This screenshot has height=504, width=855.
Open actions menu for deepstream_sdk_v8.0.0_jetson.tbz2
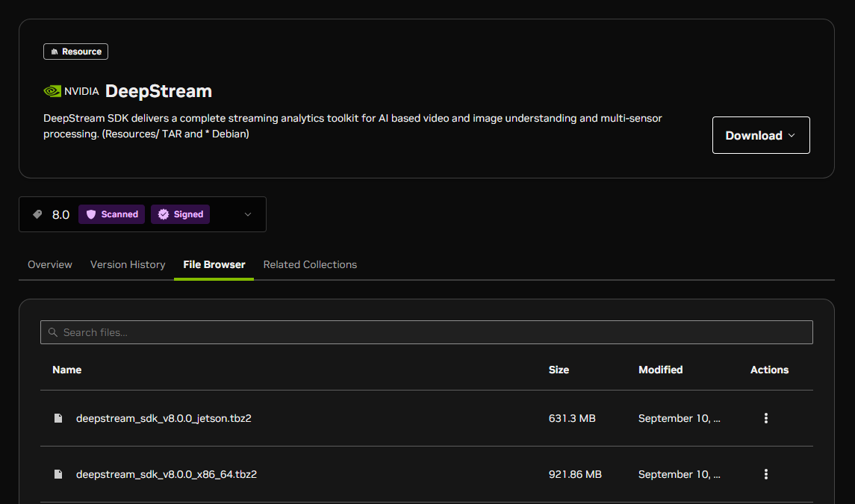(765, 418)
